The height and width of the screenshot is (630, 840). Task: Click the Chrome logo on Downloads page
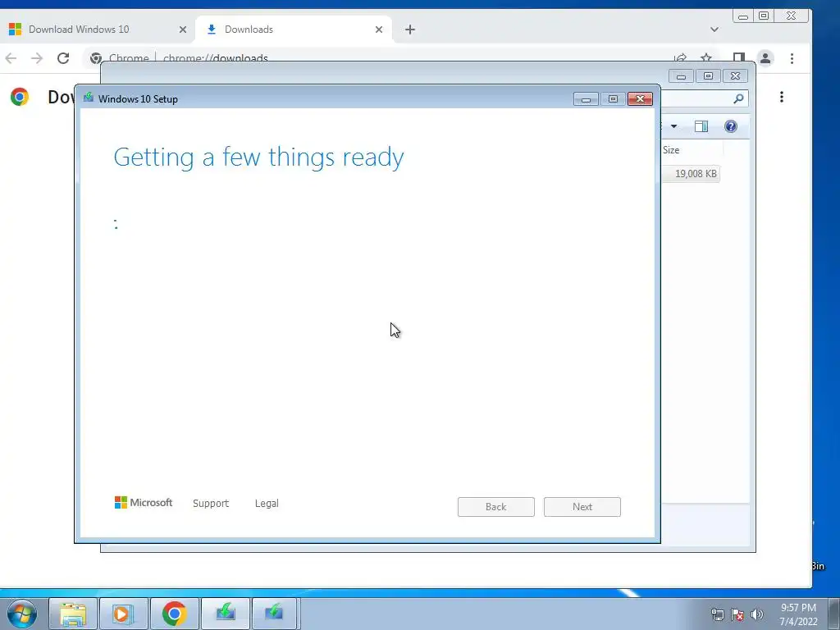[x=20, y=97]
